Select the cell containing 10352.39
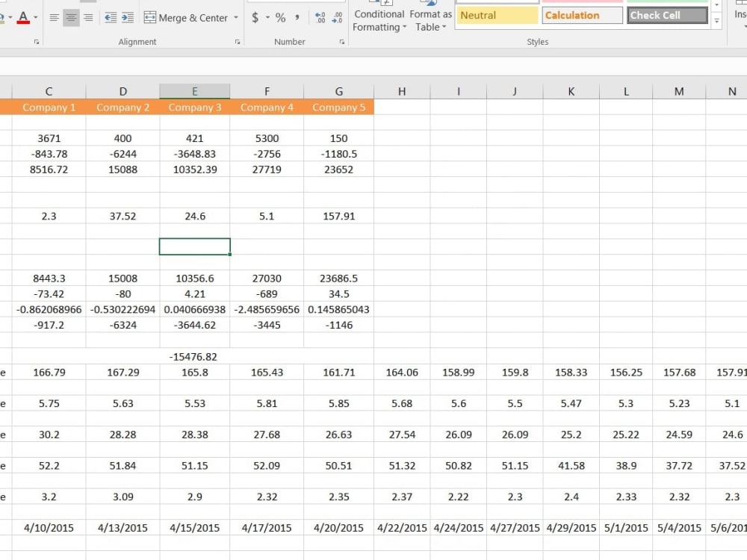Image resolution: width=747 pixels, height=560 pixels. click(195, 169)
